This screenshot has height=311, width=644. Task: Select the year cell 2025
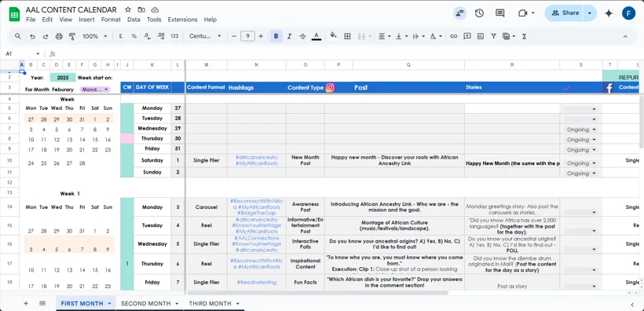[x=63, y=78]
